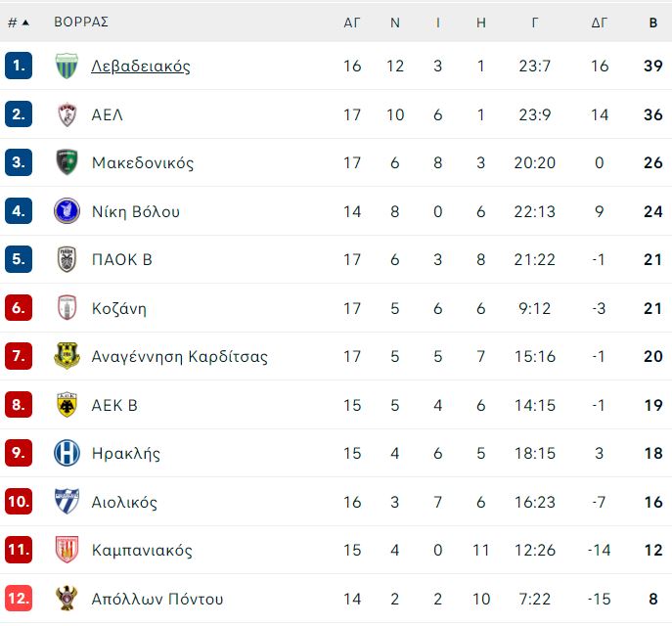Click the Απόλλων Πόντου eagle crest
Image resolution: width=672 pixels, height=626 pixels.
click(67, 599)
